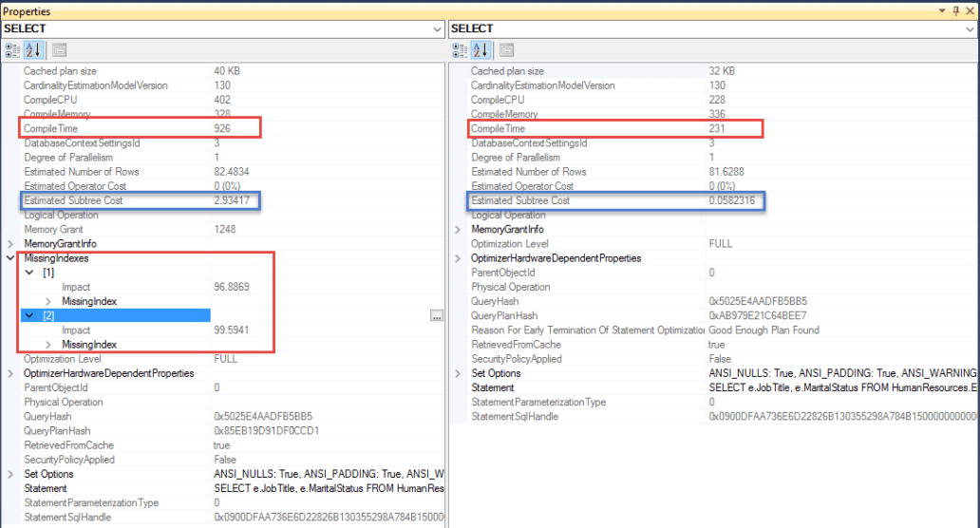Select Impact 99.5941 row
This screenshot has width=980, height=528.
232,330
